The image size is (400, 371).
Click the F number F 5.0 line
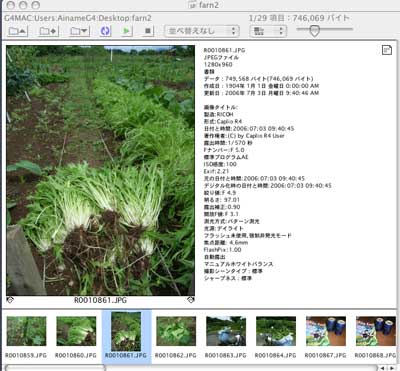[224, 150]
